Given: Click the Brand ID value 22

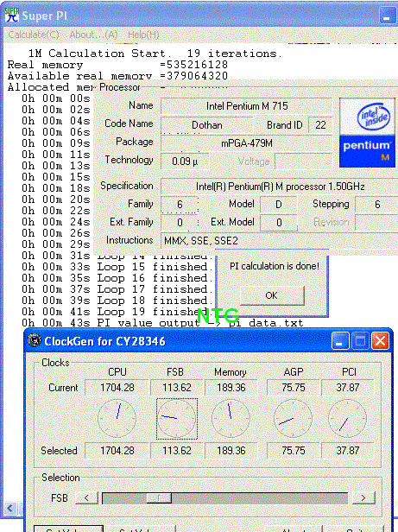Looking at the screenshot, I should 320,125.
